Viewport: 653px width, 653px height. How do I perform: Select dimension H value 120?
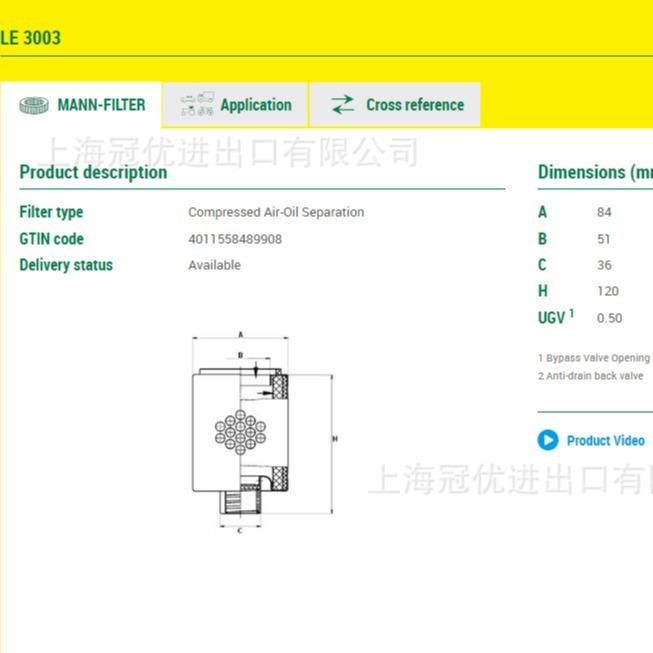608,291
